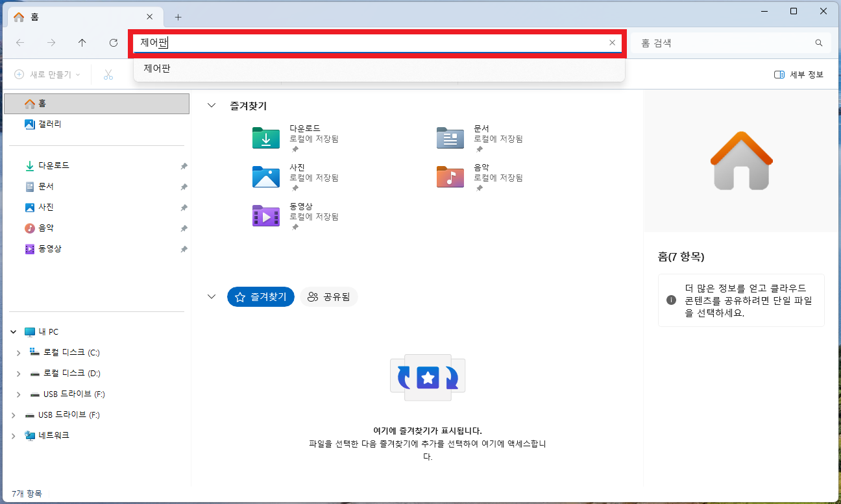Open 사진 in the sidebar quick access
The width and height of the screenshot is (841, 504).
pos(97,207)
